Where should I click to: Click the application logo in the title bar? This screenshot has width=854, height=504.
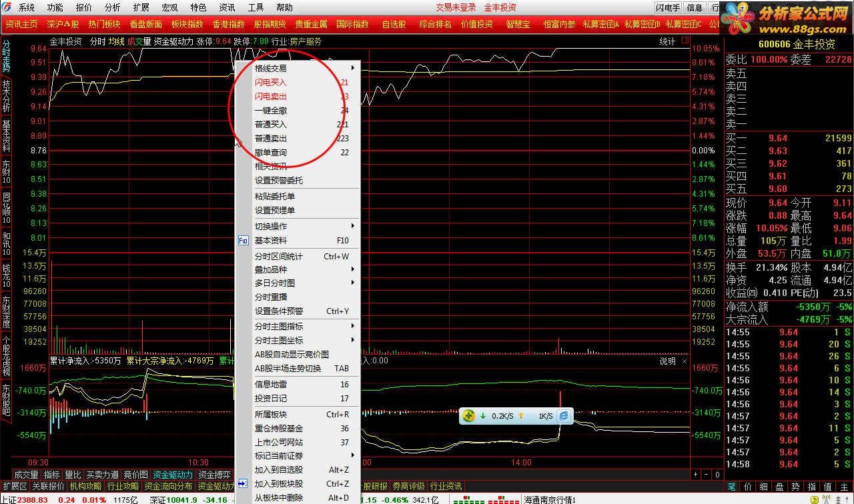click(x=7, y=7)
